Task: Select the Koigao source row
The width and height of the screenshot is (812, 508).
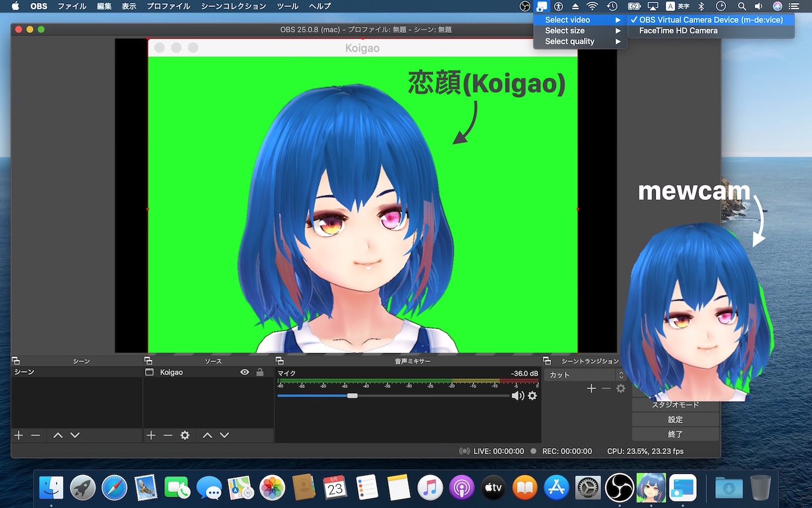Action: [208, 372]
